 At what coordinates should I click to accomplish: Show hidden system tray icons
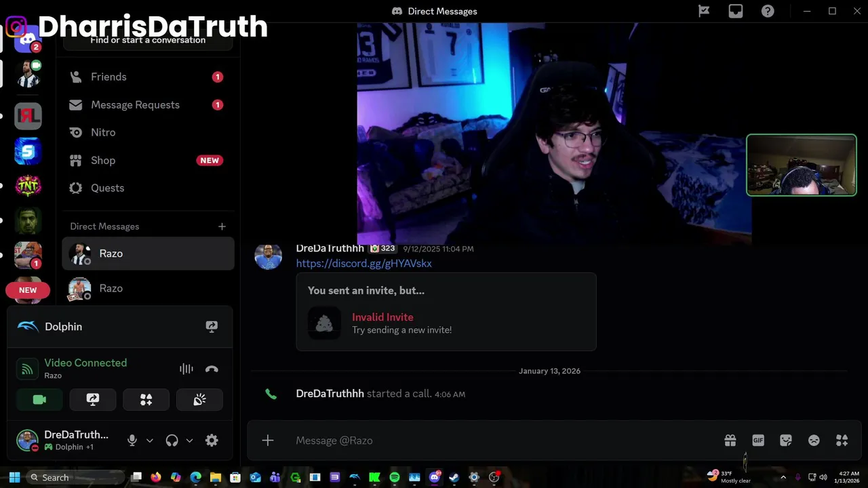click(x=783, y=477)
